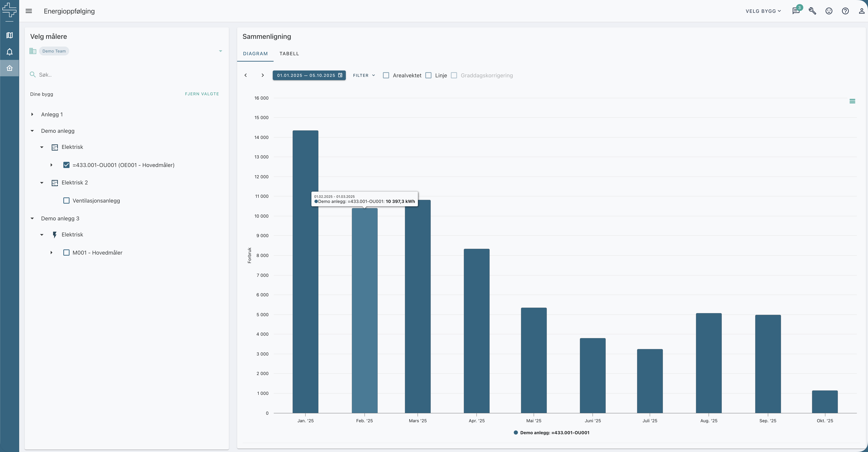The height and width of the screenshot is (452, 868).
Task: Open the map view in sidebar
Action: point(9,35)
